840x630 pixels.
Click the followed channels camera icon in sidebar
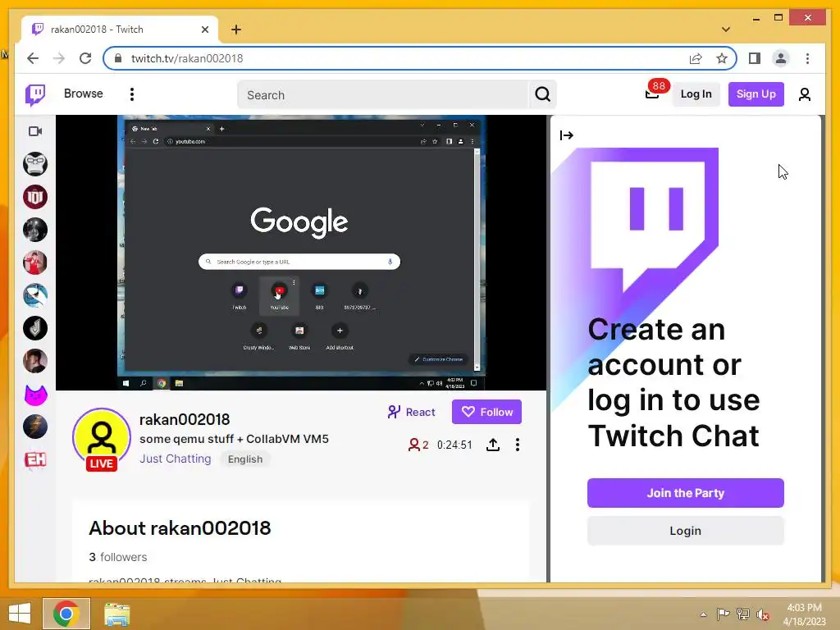pos(35,131)
